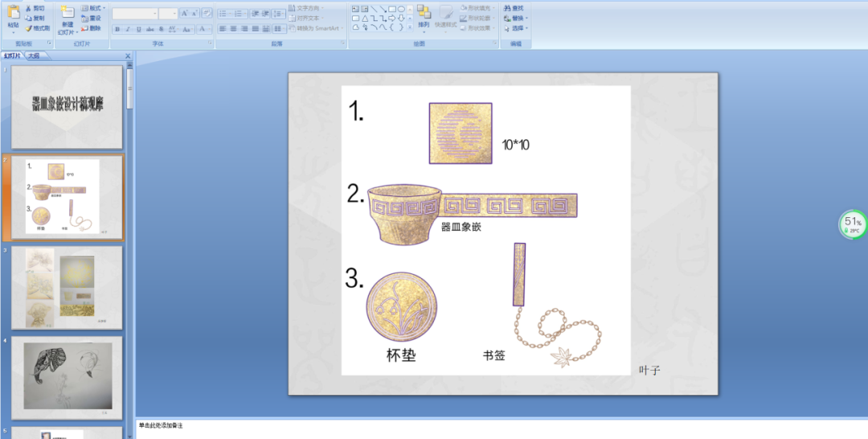
Task: Select the Text Box shape
Action: [x=355, y=9]
